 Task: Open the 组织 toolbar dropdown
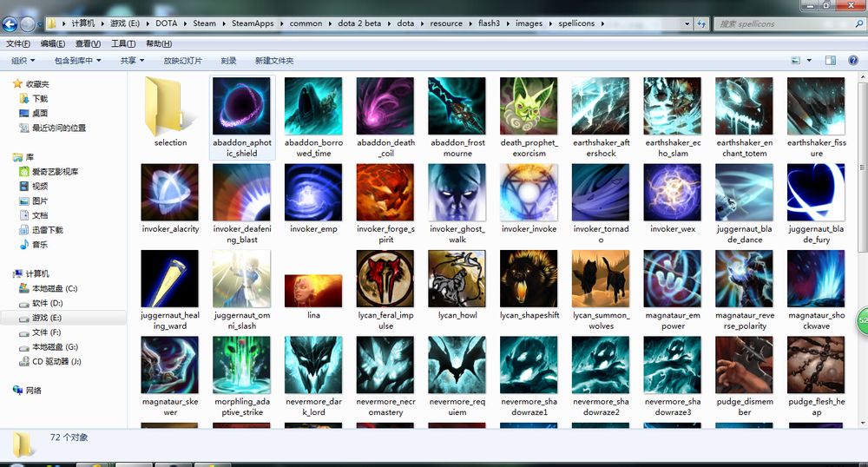[x=23, y=60]
